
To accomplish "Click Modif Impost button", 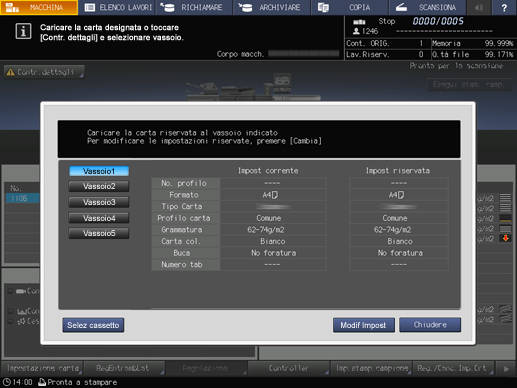I will pyautogui.click(x=364, y=325).
